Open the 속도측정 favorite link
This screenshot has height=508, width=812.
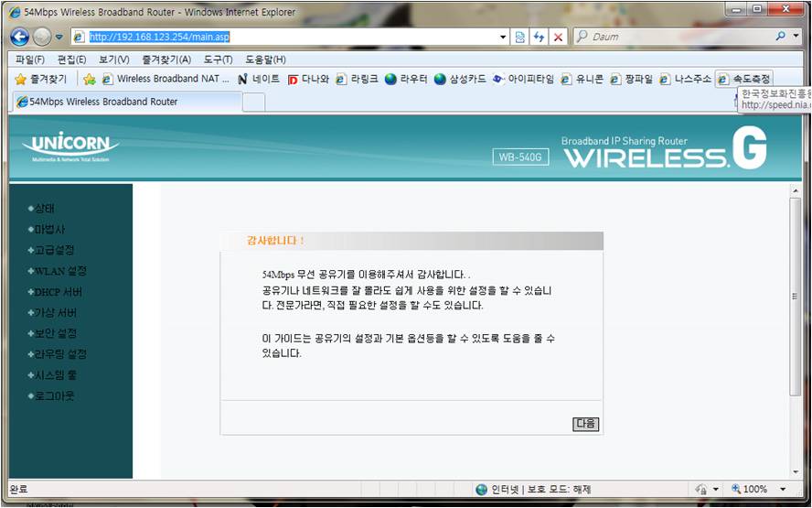(x=744, y=80)
